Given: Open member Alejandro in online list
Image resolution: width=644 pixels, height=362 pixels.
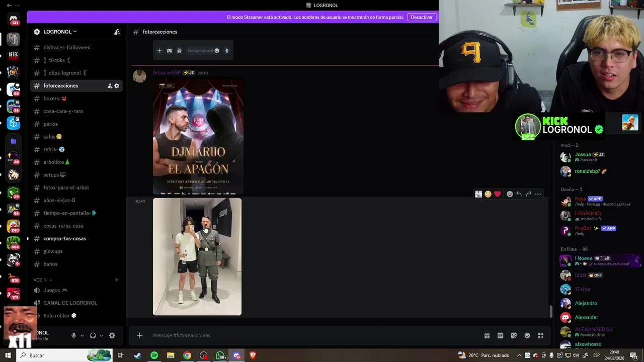Looking at the screenshot, I should 600,303.
